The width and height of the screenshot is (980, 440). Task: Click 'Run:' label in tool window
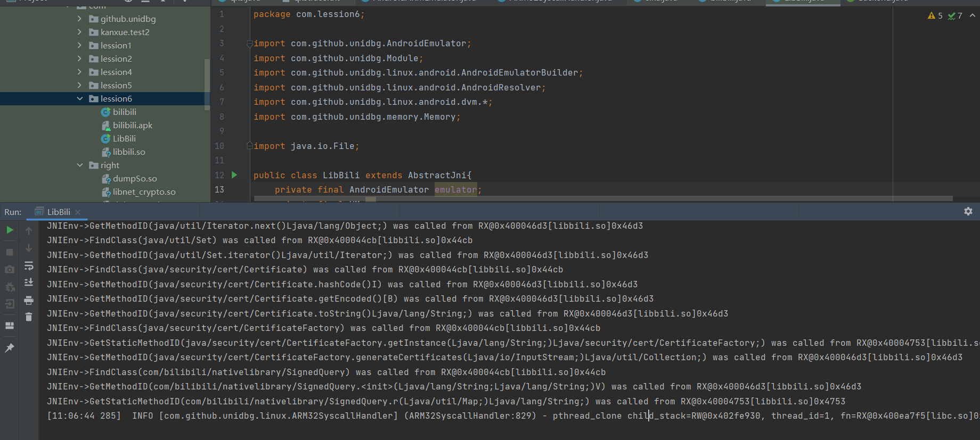pos(13,212)
